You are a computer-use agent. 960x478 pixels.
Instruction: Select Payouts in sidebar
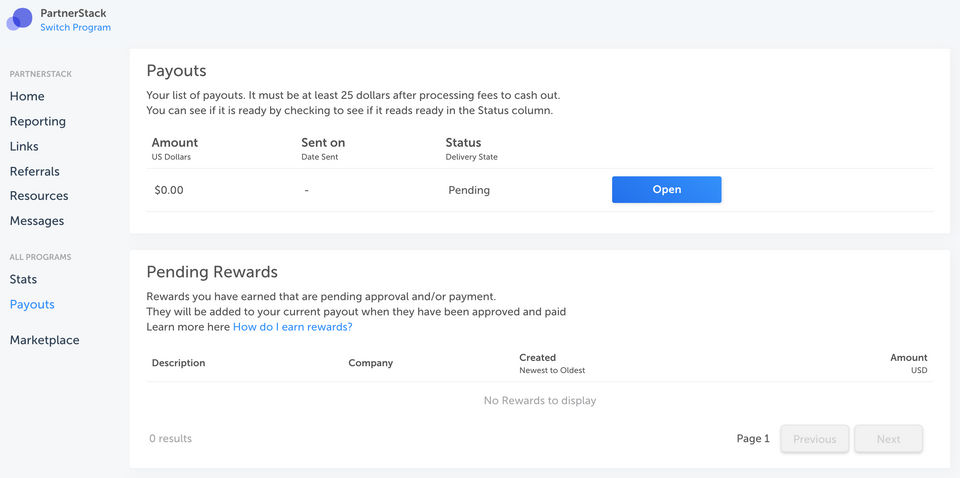(x=32, y=304)
